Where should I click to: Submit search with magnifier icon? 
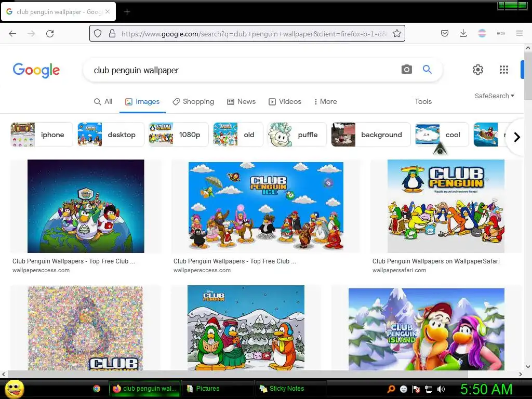[x=427, y=69]
